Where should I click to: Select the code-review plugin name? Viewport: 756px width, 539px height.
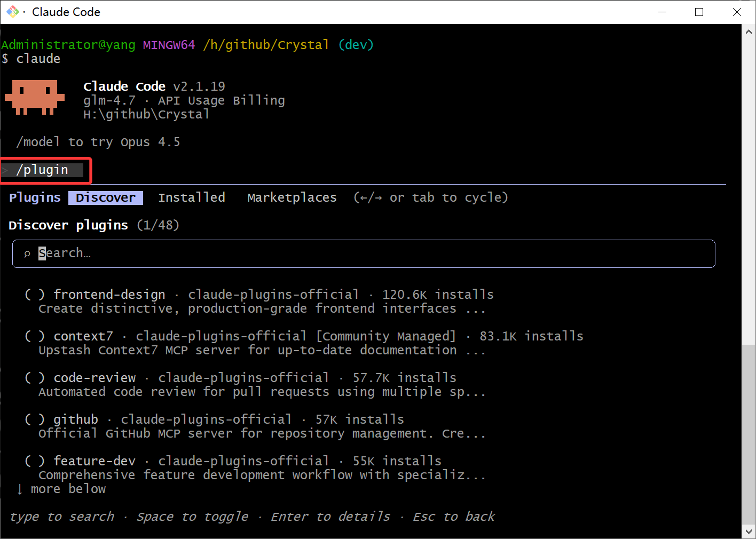pos(94,378)
